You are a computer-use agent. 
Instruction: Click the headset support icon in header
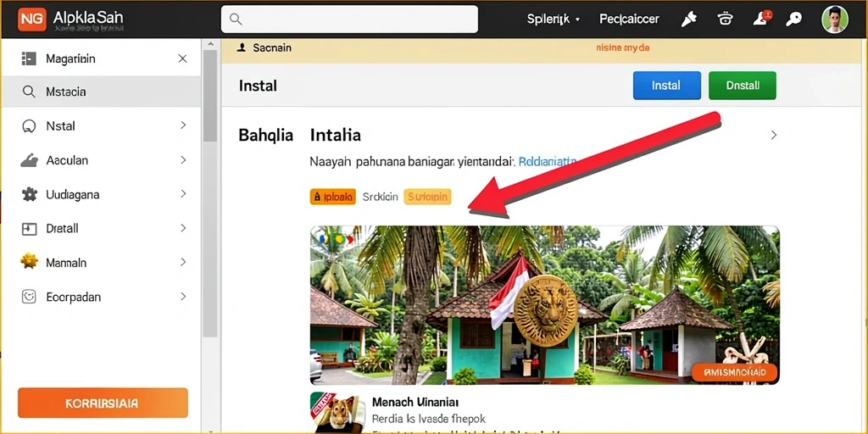coord(725,19)
